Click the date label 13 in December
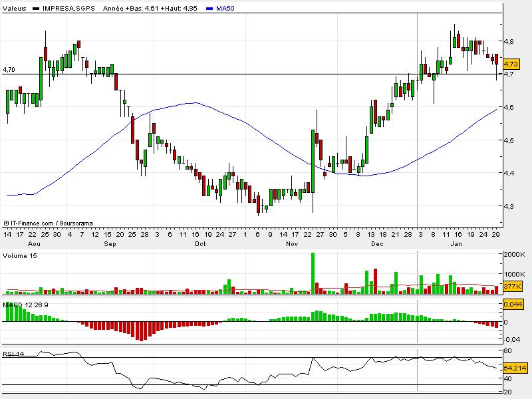 (371, 235)
